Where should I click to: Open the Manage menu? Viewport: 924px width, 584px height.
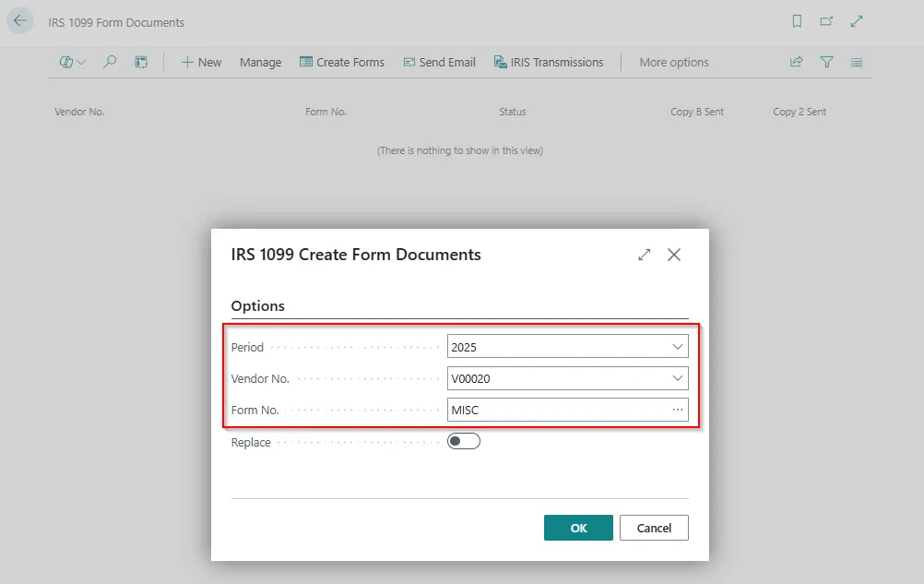click(260, 62)
